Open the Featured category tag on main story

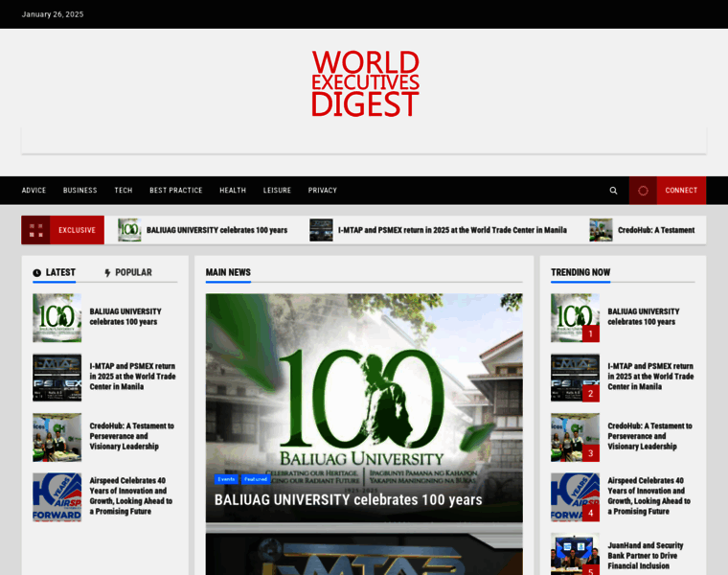pyautogui.click(x=256, y=479)
